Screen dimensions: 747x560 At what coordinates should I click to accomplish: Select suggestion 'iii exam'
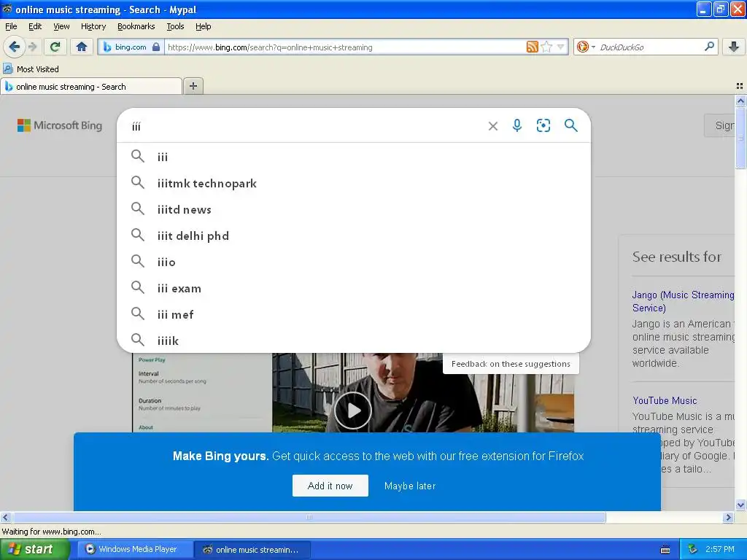tap(354, 288)
